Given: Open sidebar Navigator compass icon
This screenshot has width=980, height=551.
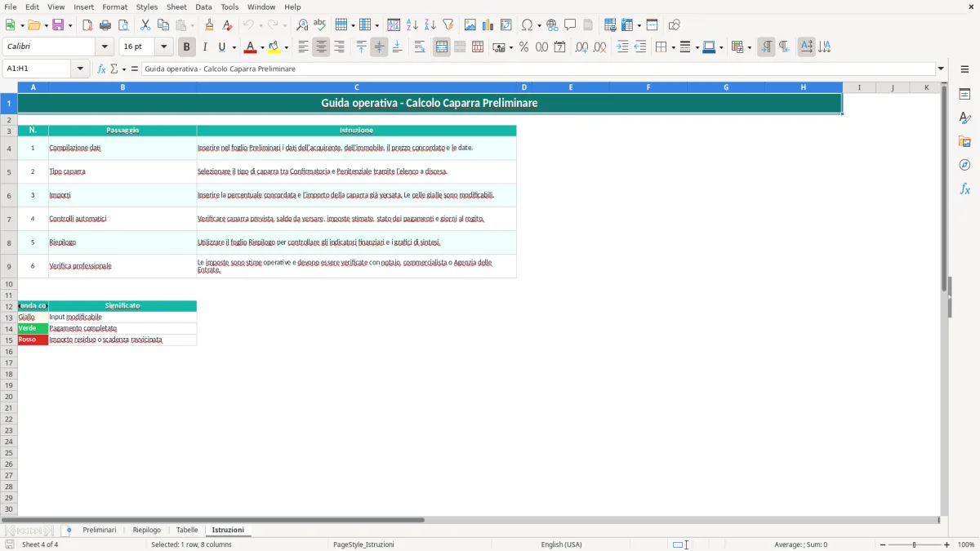Looking at the screenshot, I should tap(964, 166).
